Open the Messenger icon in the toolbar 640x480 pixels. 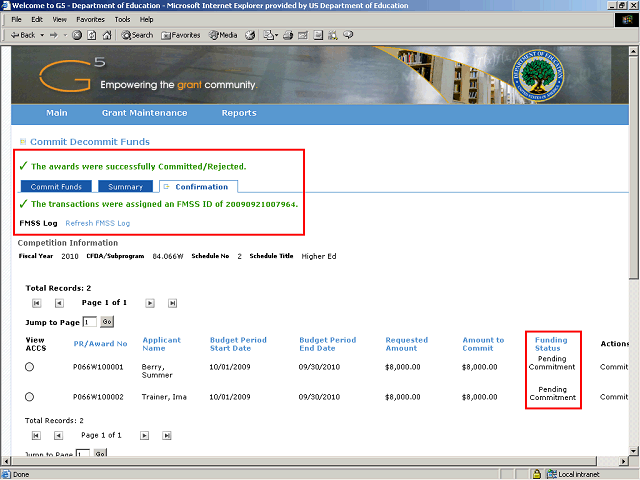[348, 35]
